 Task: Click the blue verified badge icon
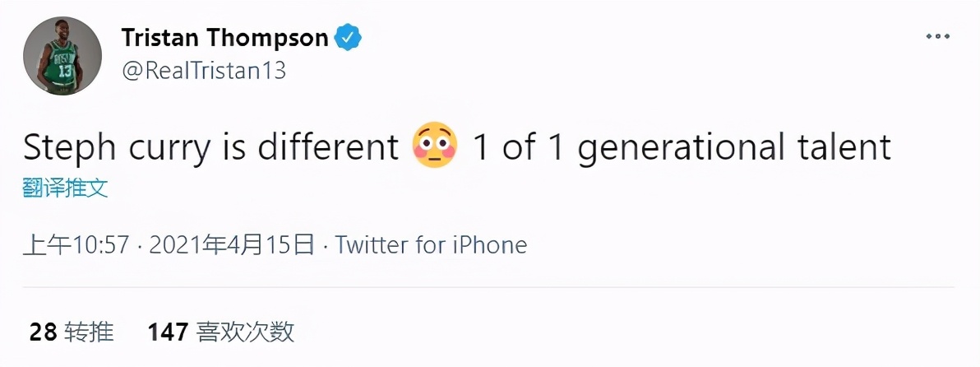click(x=347, y=37)
